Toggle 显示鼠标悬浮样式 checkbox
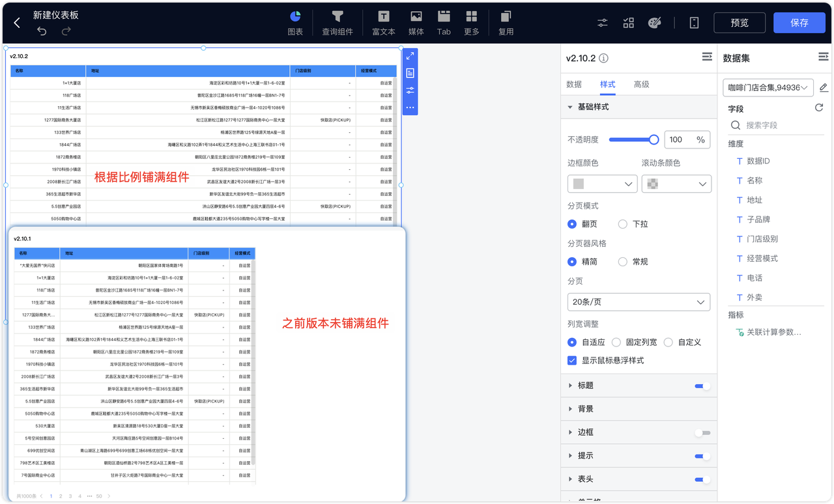 point(572,360)
